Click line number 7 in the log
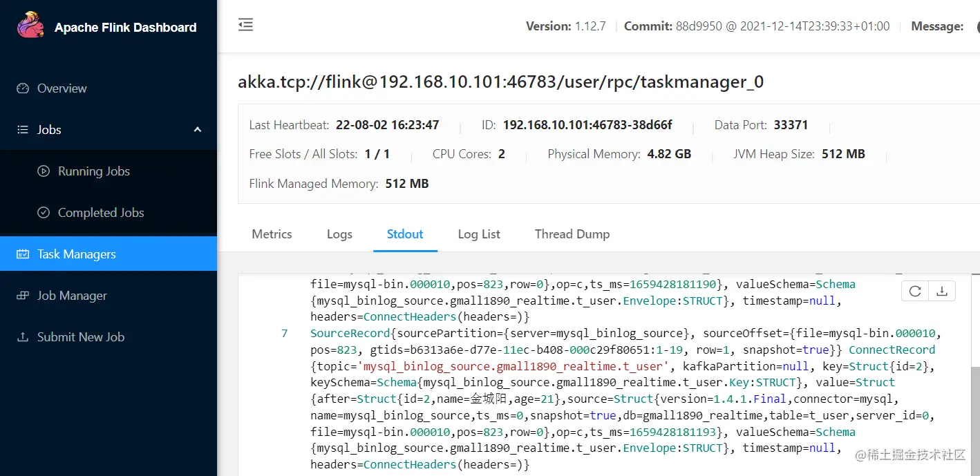The image size is (980, 476). tap(284, 334)
